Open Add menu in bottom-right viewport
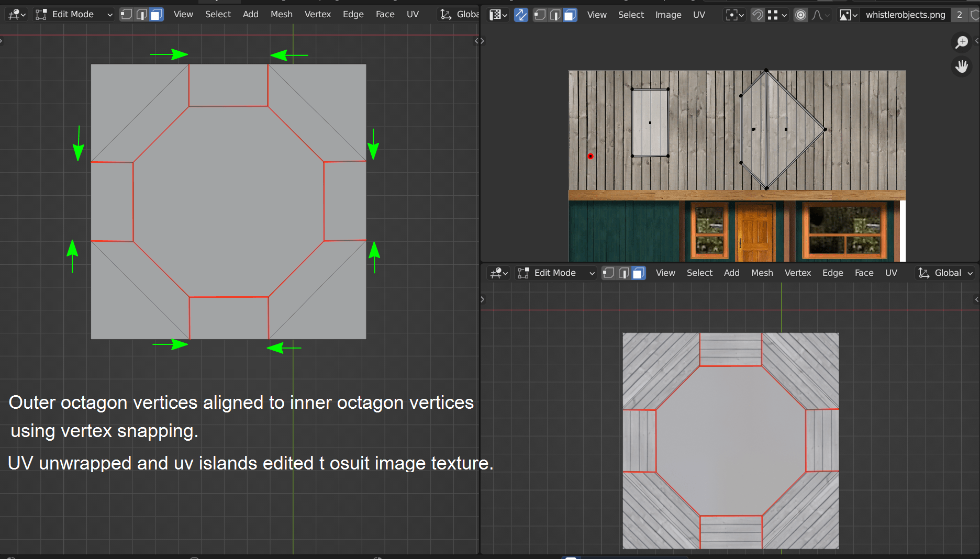Screen dimensions: 980x559 732,273
